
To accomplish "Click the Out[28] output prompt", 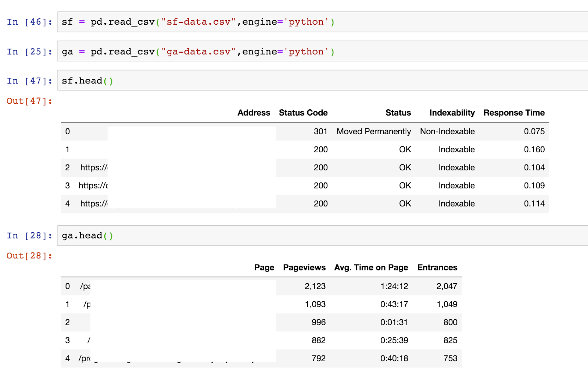I will pyautogui.click(x=29, y=256).
